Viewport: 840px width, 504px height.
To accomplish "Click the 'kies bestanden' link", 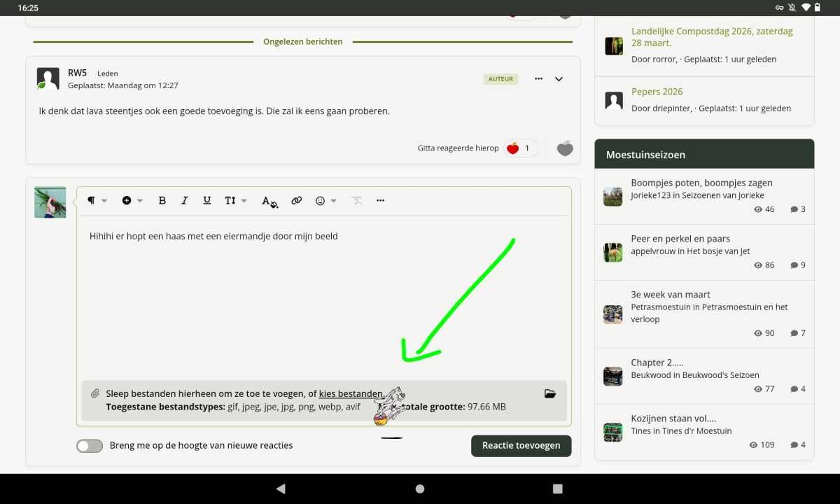I will tap(350, 394).
